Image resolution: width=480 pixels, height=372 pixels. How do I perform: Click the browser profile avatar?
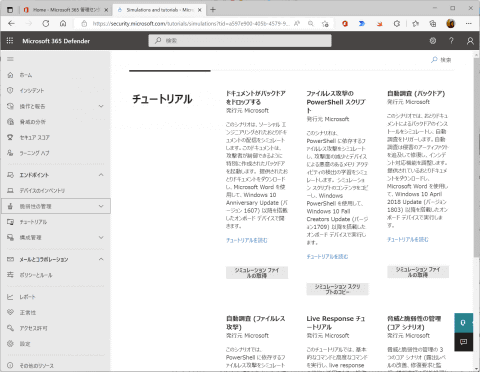click(451, 23)
